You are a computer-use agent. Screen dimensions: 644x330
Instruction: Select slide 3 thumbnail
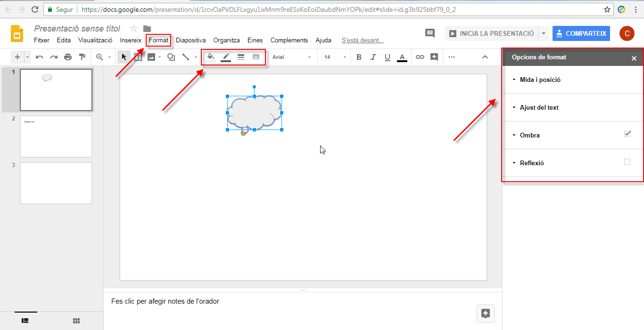pos(56,183)
